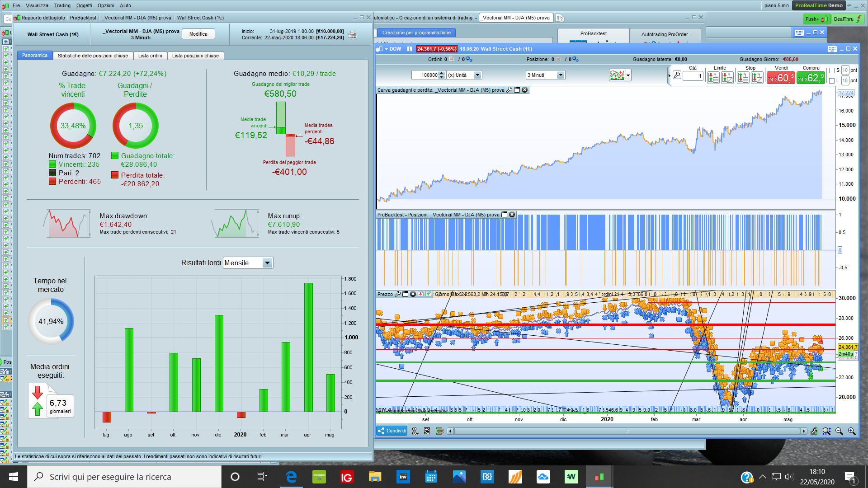Image resolution: width=868 pixels, height=488 pixels.
Task: Zoom out on the chart with magnifier minus
Action: (839, 432)
